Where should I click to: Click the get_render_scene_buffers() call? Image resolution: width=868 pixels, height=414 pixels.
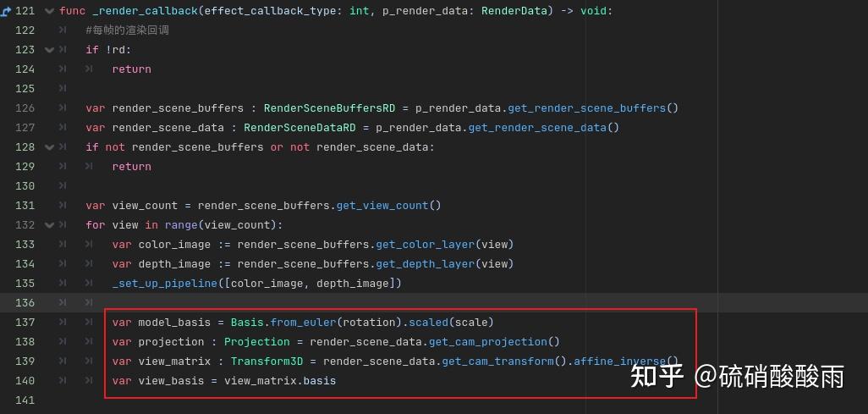593,108
